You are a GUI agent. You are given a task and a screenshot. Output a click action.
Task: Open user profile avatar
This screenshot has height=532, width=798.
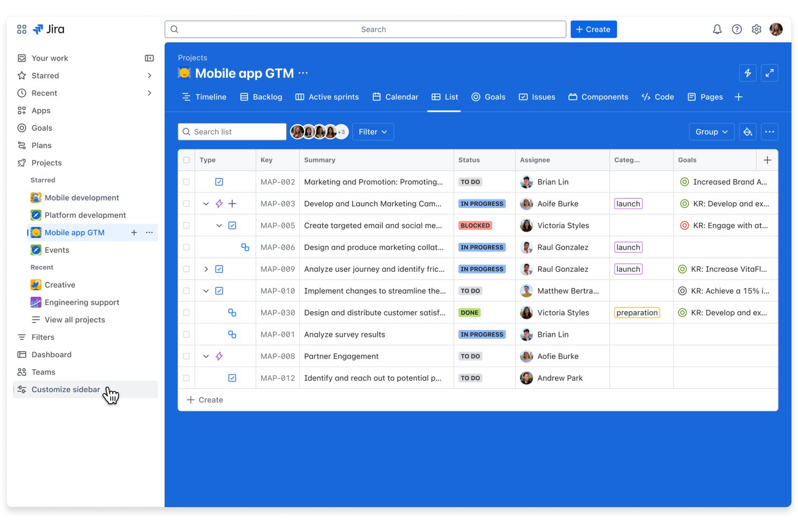(776, 30)
